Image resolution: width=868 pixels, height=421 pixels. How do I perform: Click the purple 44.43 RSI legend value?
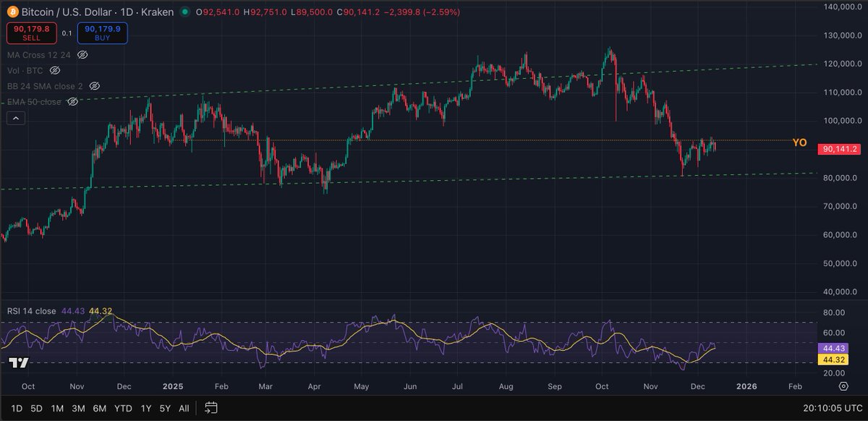point(73,311)
